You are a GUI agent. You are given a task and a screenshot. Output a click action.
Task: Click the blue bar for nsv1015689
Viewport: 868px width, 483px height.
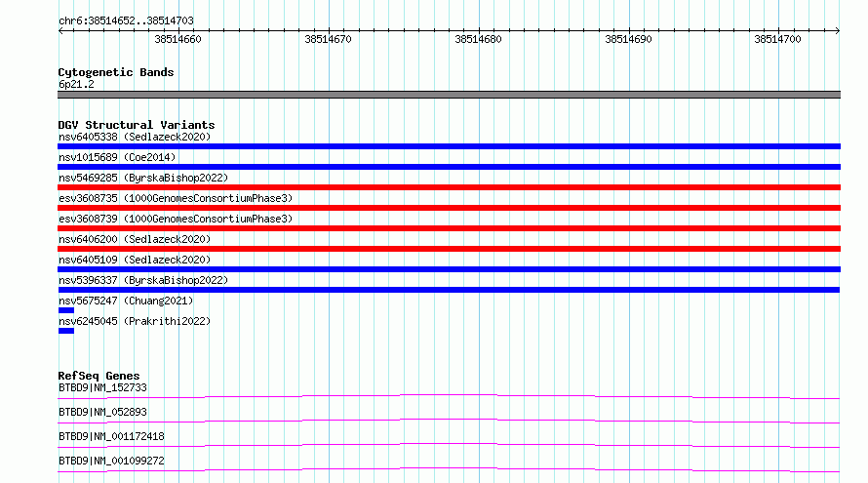449,167
